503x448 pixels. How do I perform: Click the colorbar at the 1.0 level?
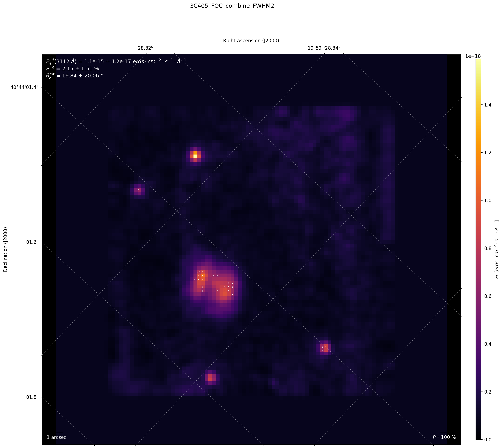pos(478,200)
